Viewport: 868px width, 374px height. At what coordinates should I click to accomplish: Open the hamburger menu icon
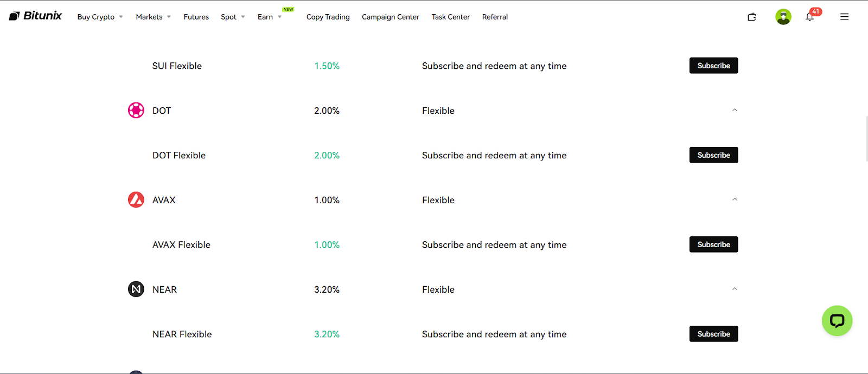click(x=844, y=17)
